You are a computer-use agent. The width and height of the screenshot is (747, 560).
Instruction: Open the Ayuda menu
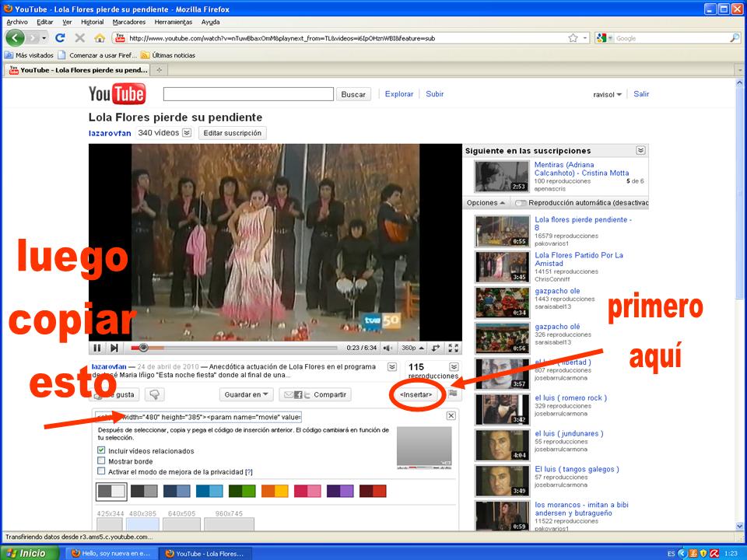coord(210,22)
